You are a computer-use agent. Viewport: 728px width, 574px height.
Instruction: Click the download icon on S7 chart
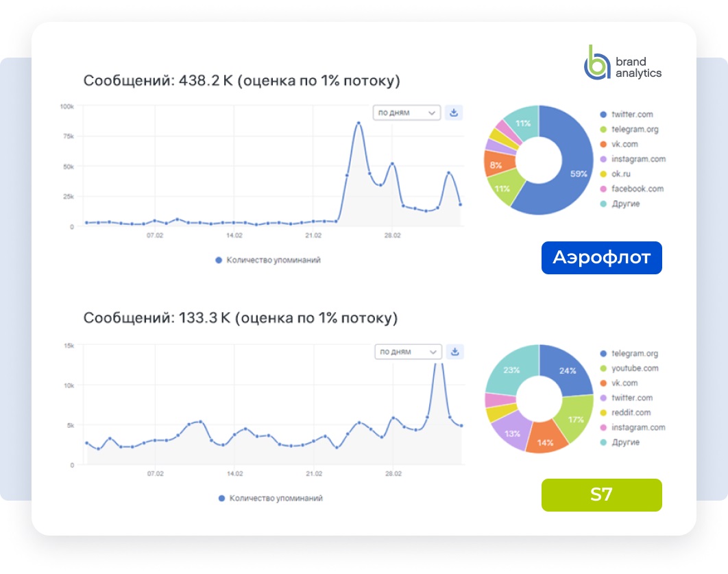[455, 352]
